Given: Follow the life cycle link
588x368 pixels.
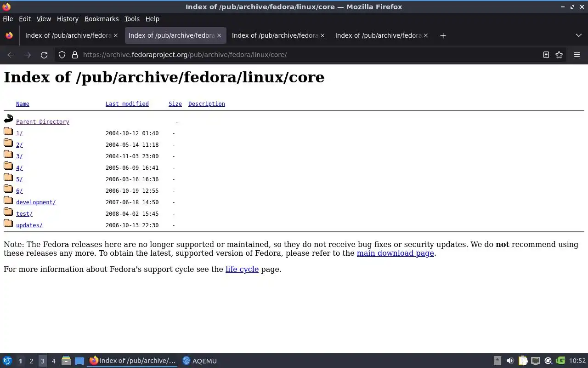Looking at the screenshot, I should 242,269.
